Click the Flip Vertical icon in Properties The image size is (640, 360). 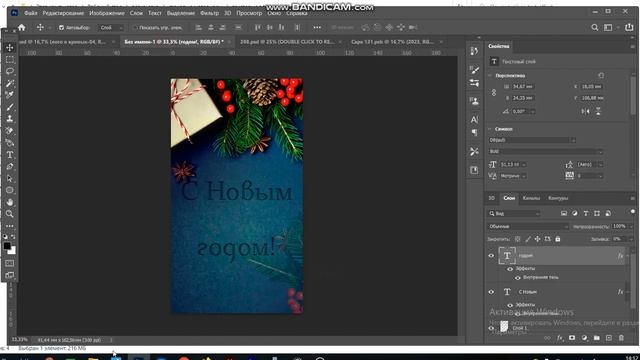(598, 111)
